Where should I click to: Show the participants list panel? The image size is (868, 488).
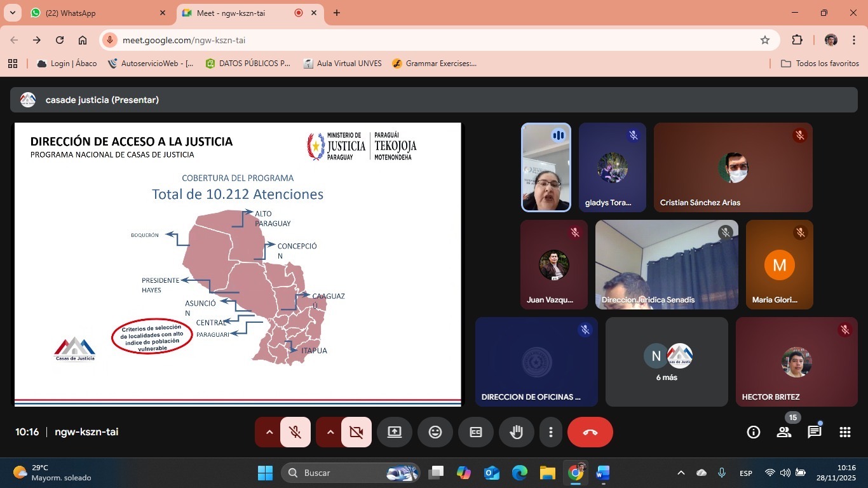pos(783,432)
